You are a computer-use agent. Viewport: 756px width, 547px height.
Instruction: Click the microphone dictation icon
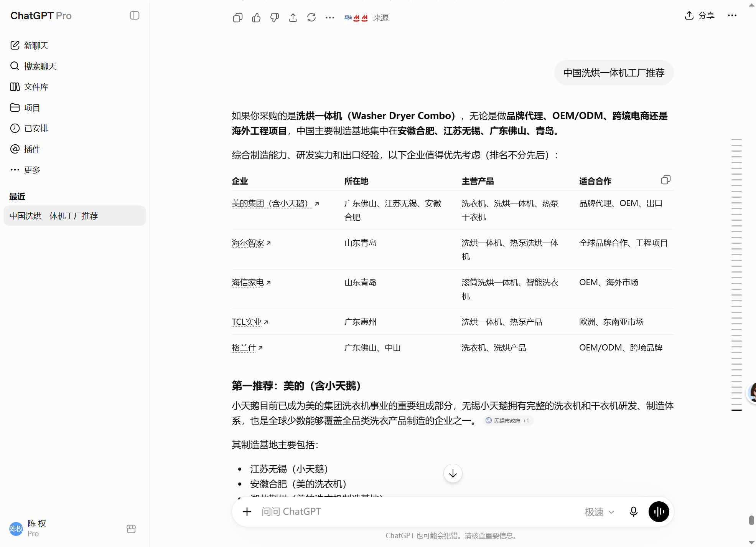pos(634,512)
